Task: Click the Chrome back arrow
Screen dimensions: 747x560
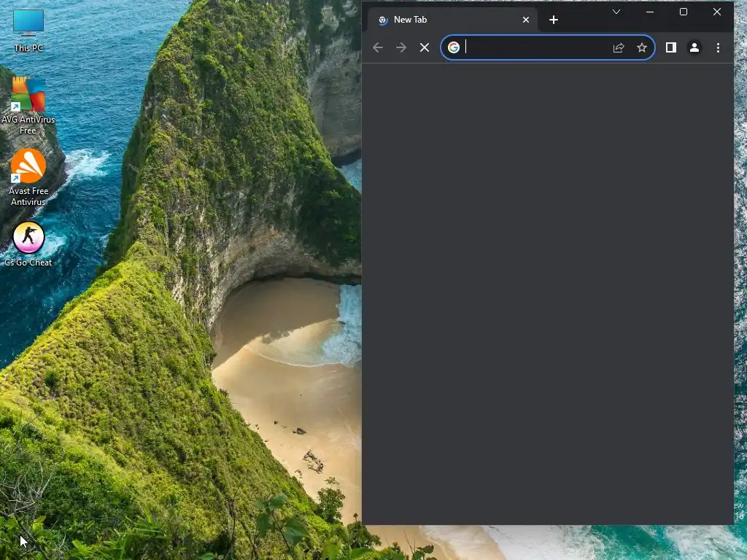Action: 378,47
